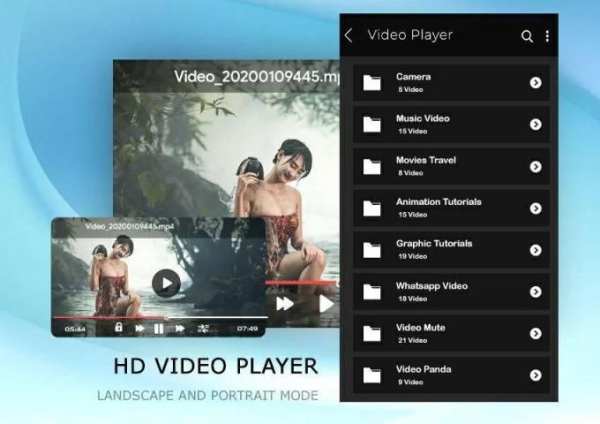Select the 'Video Mute' folder name
Viewport: 600px width, 424px height.
(421, 328)
